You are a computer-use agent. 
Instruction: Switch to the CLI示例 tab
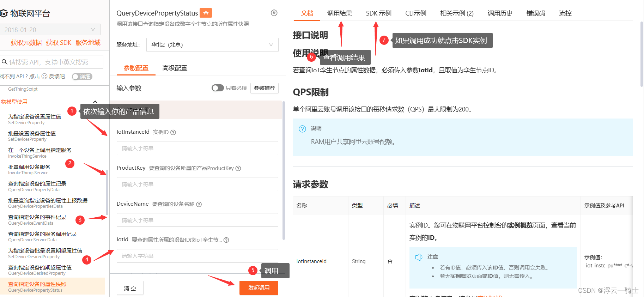click(416, 13)
